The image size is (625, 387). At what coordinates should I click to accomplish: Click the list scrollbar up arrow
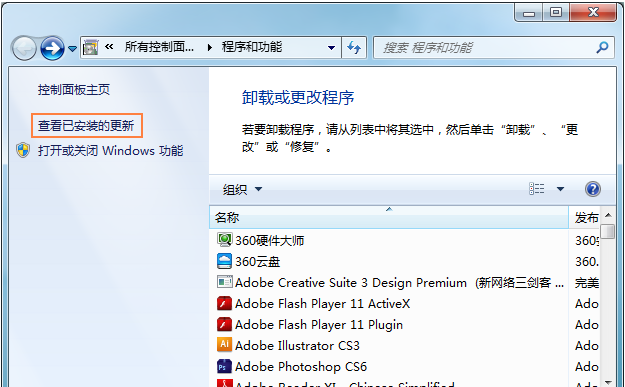pyautogui.click(x=608, y=215)
